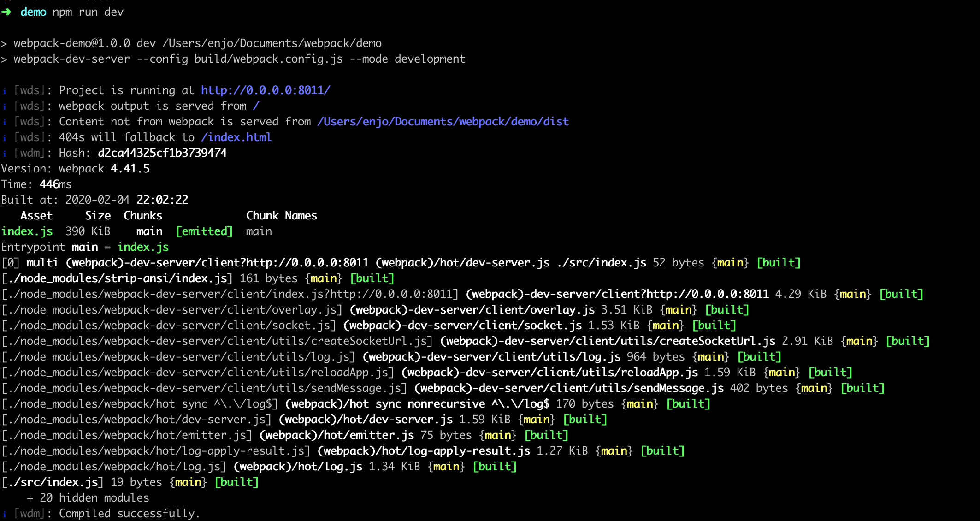
Task: Click the /index.html fallback link
Action: pyautogui.click(x=236, y=137)
